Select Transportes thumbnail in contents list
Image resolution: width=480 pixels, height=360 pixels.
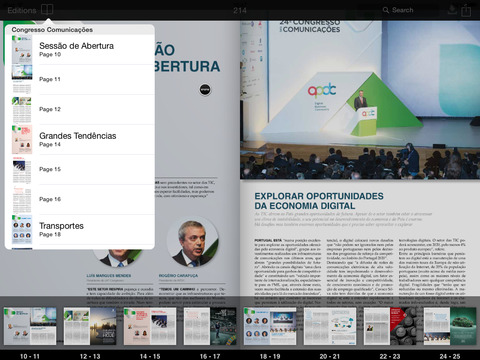22,229
